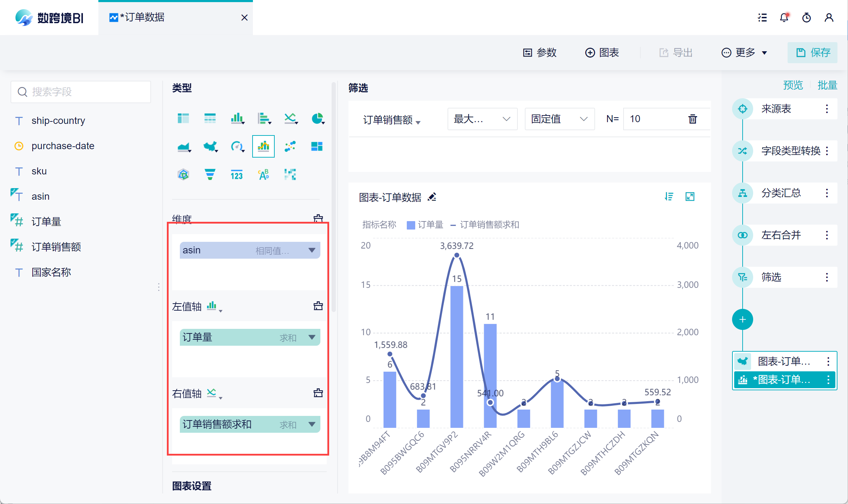The height and width of the screenshot is (504, 848).
Task: Toggle 订单销售额求和 legend series
Action: click(485, 225)
